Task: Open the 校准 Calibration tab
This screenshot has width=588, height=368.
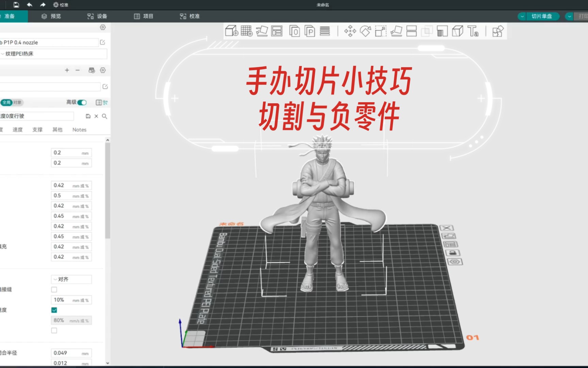Action: 190,16
